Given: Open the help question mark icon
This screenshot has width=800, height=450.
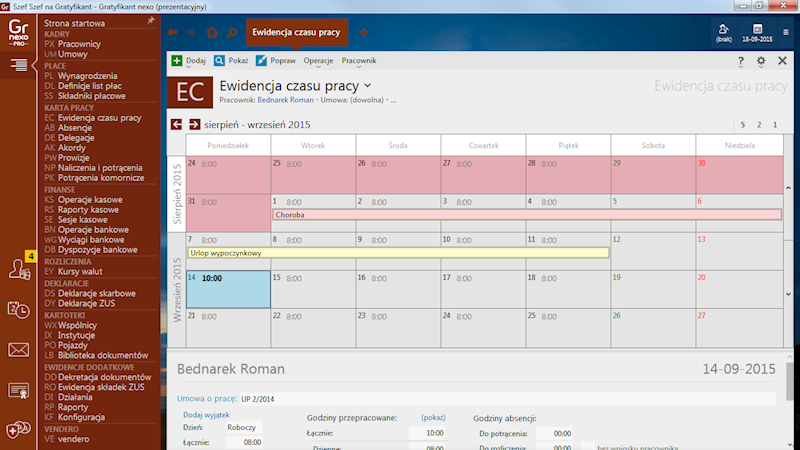Looking at the screenshot, I should tap(741, 61).
